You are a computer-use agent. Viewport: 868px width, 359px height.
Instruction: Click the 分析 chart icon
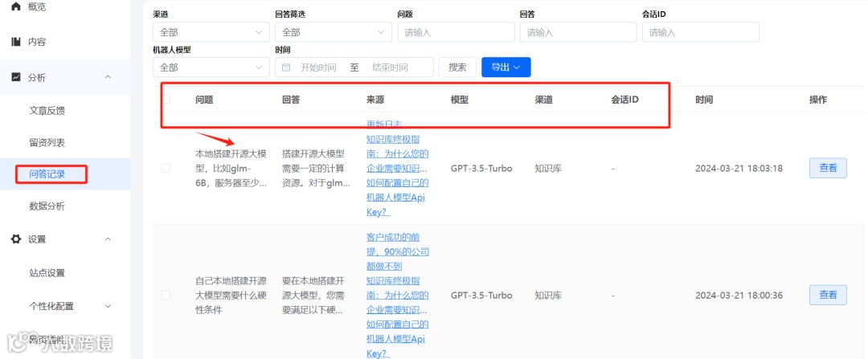click(x=16, y=77)
